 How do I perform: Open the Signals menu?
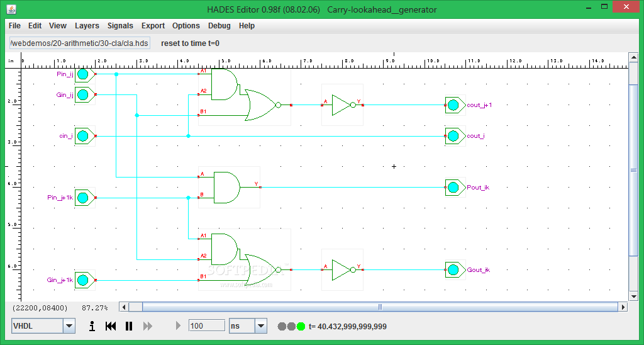point(120,25)
